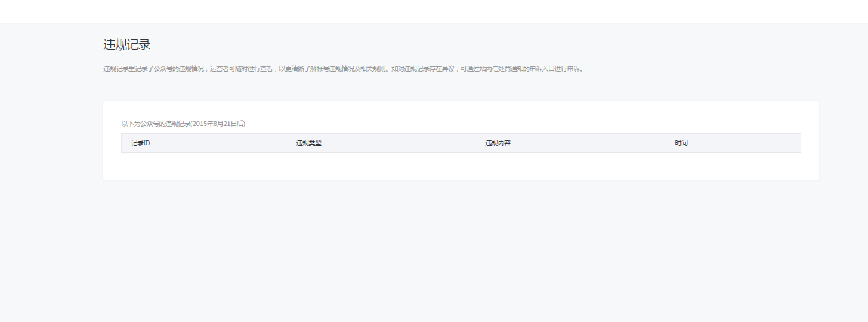Click the 公众号的违规情况 phrase in description
Viewport: 868px width, 322px height.
click(178, 69)
